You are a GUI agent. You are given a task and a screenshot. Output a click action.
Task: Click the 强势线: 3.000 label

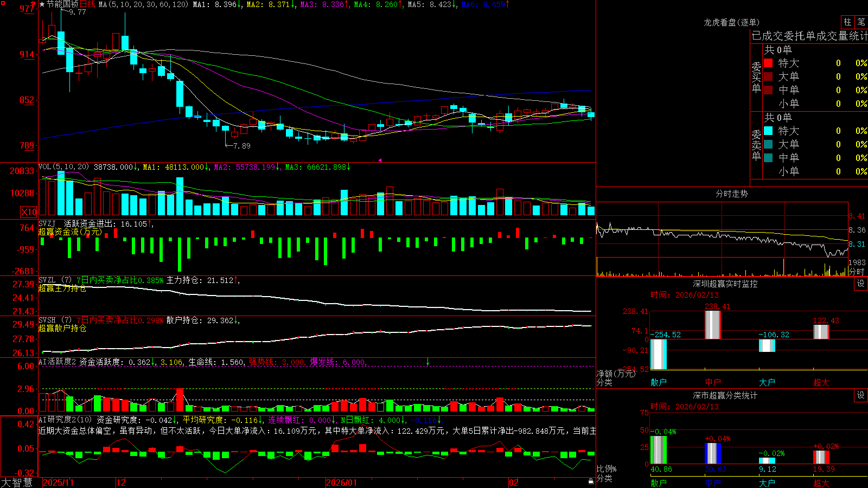coord(277,362)
